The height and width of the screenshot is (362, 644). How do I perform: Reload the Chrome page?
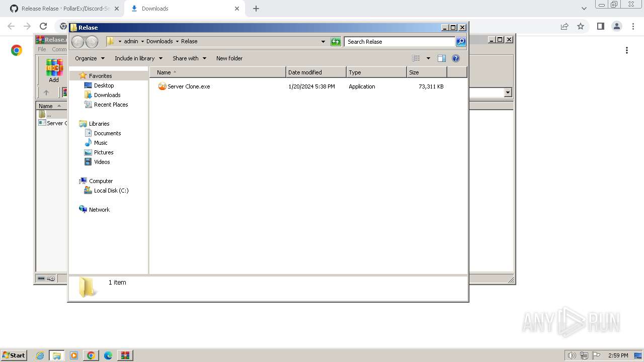click(43, 26)
